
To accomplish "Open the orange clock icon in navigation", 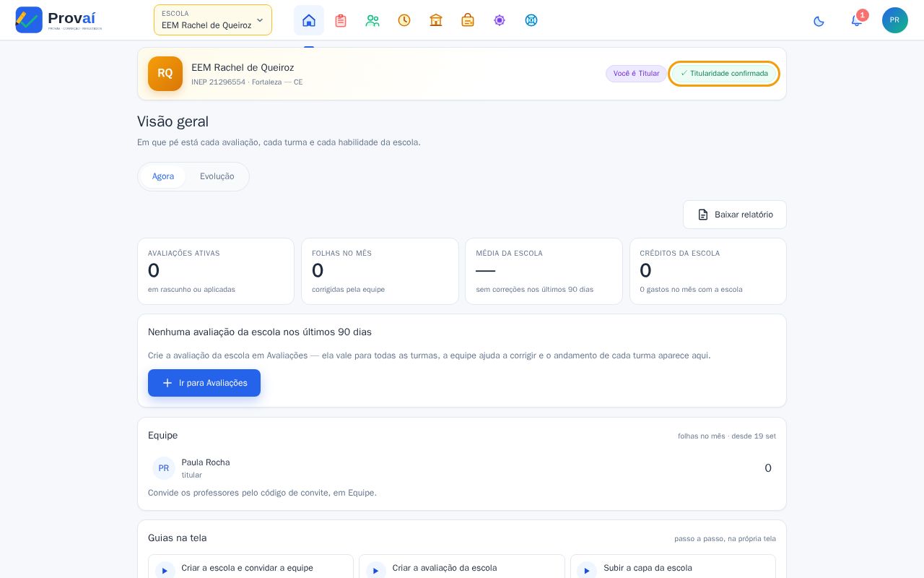I will [404, 20].
